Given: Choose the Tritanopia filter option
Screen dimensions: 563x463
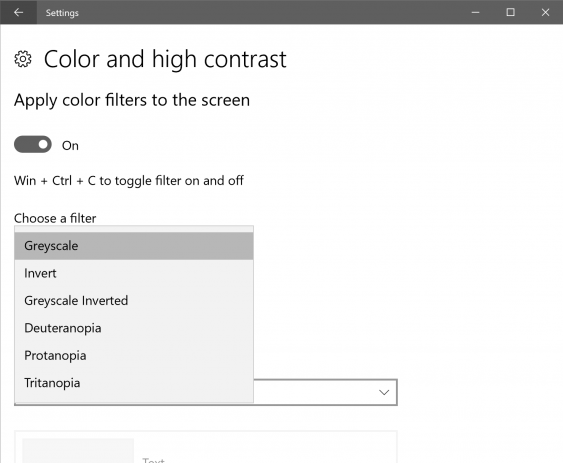Looking at the screenshot, I should click(134, 383).
